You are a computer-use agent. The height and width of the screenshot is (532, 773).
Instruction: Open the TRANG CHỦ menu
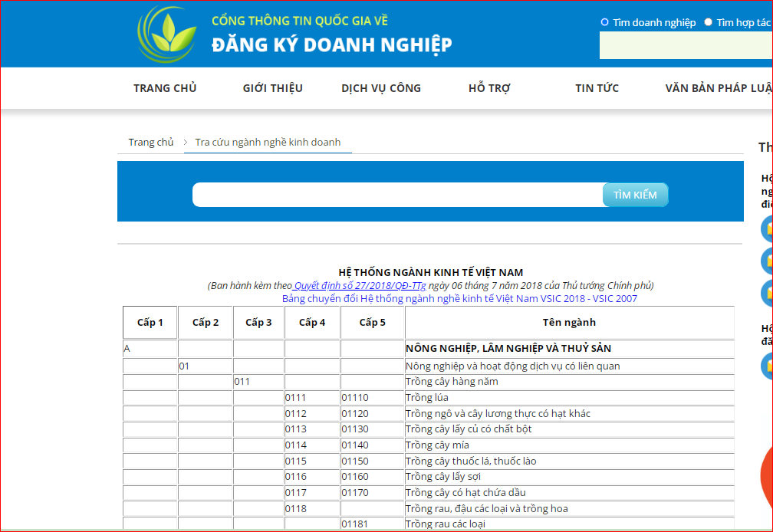click(x=164, y=87)
